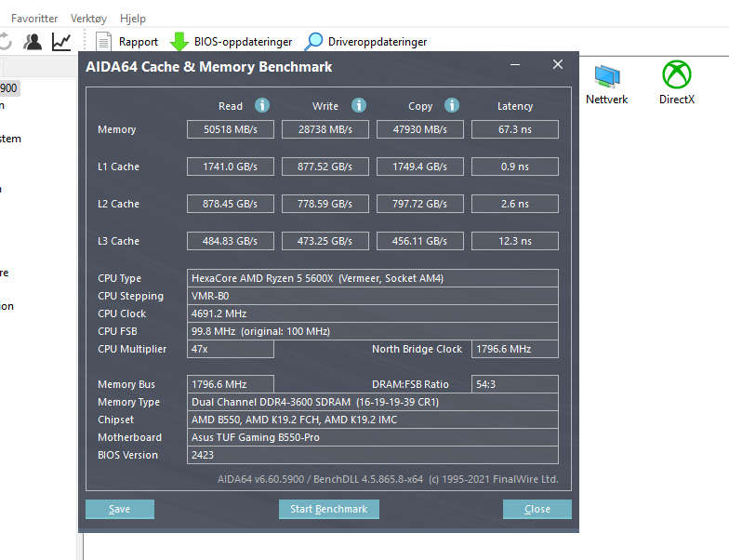This screenshot has width=729, height=560.
Task: Click the L2 Cache Latency 2.6 ns
Action: click(x=515, y=204)
